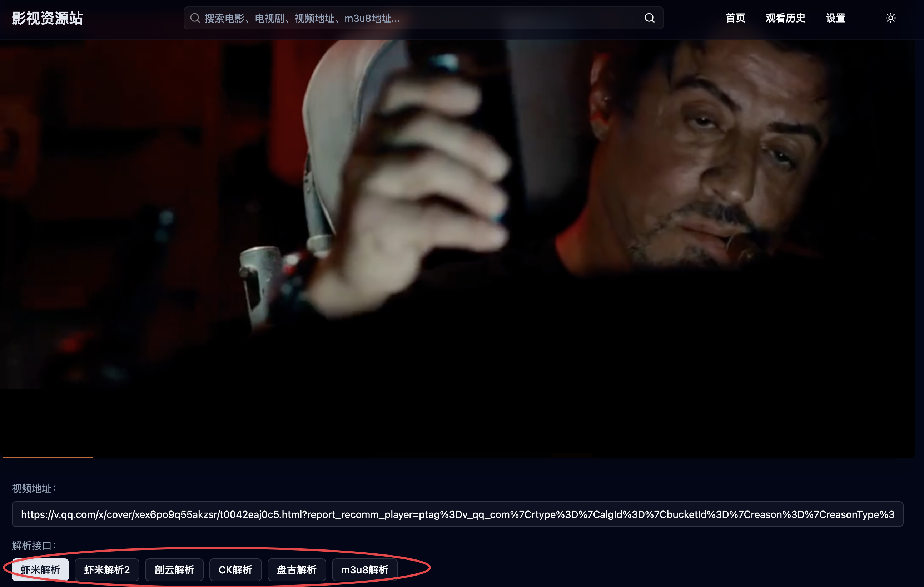Screen dimensions: 924x587
Task: Focus the movie search input field
Action: [424, 18]
